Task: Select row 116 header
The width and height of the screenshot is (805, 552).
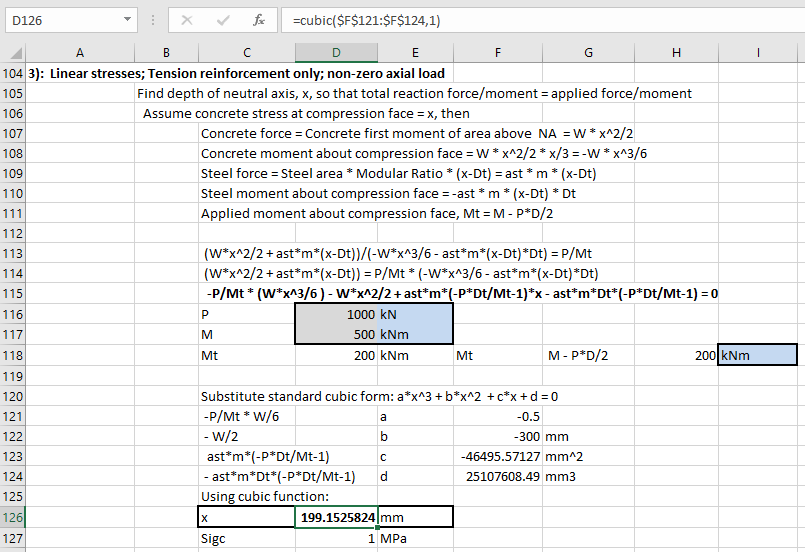Action: pyautogui.click(x=13, y=314)
